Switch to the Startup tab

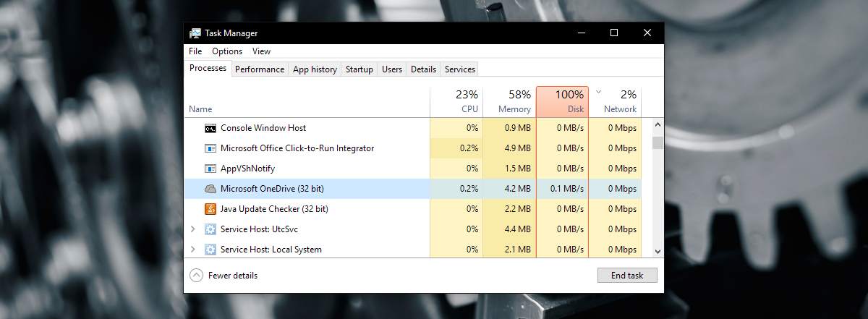point(359,69)
